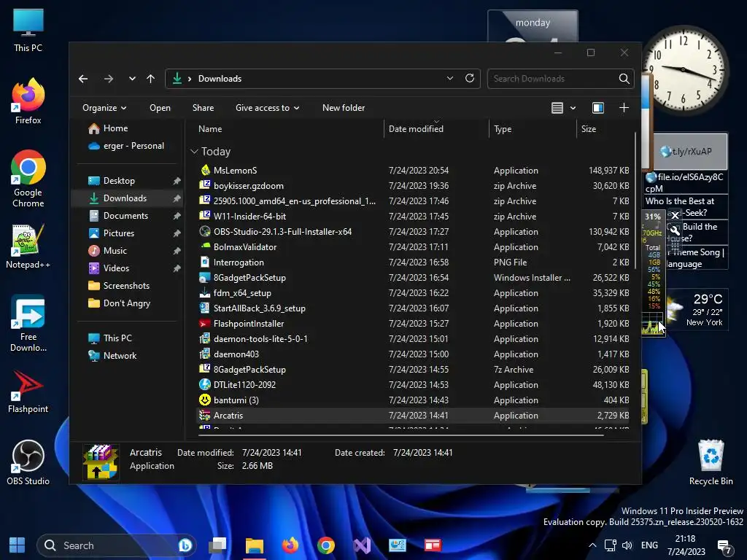Click the volume icon in system tray
The width and height of the screenshot is (747, 560).
click(627, 545)
